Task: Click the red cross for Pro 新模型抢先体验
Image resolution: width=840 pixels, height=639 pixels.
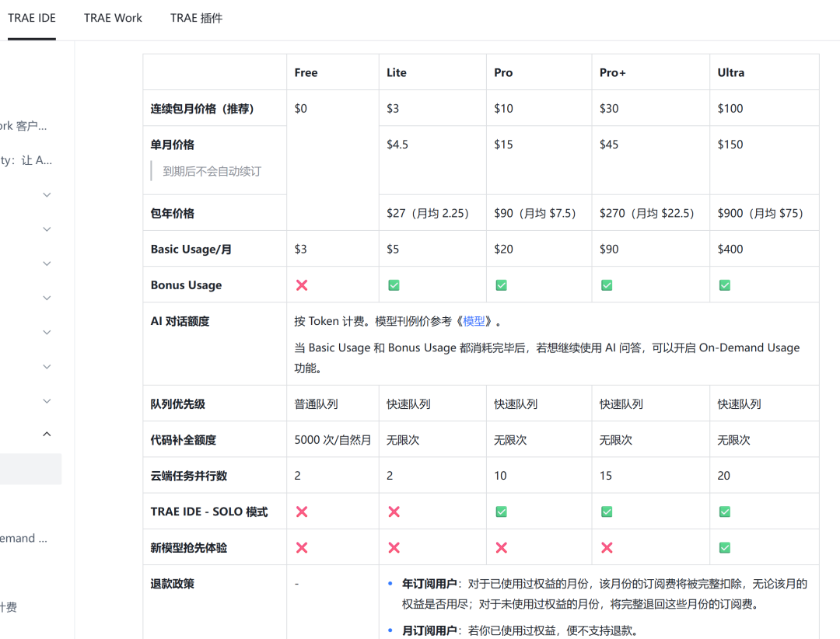Action: [502, 547]
